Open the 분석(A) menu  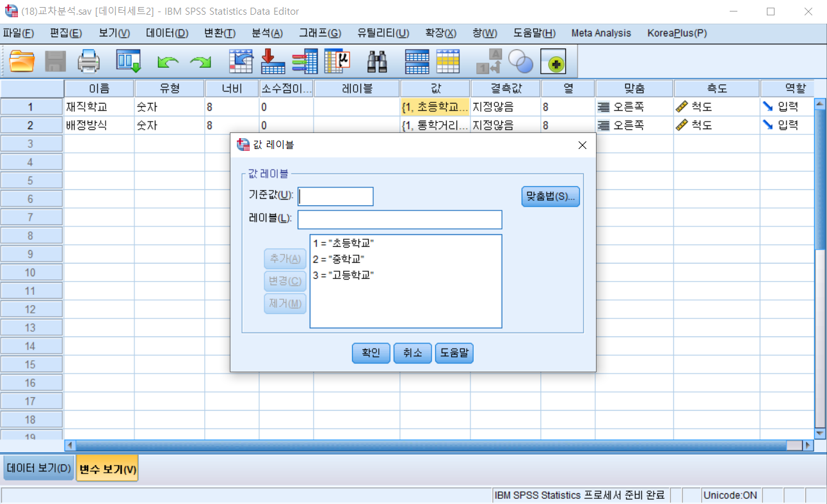[x=267, y=33]
